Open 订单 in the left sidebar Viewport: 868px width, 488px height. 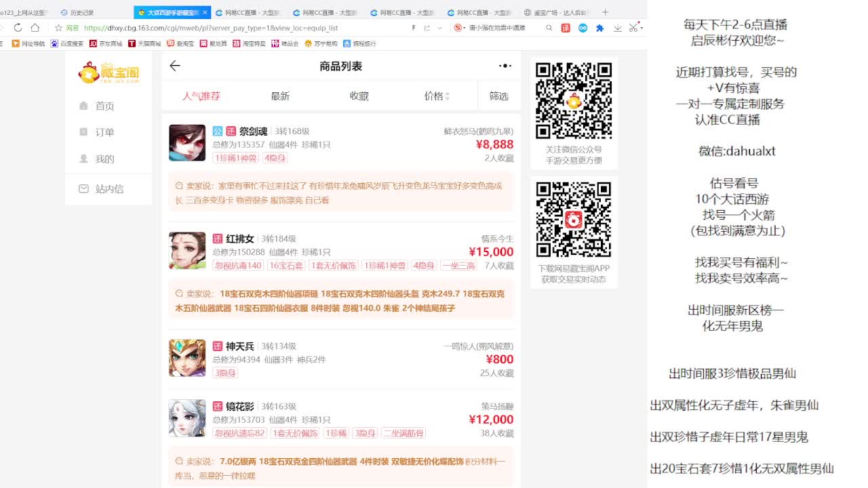(97, 132)
